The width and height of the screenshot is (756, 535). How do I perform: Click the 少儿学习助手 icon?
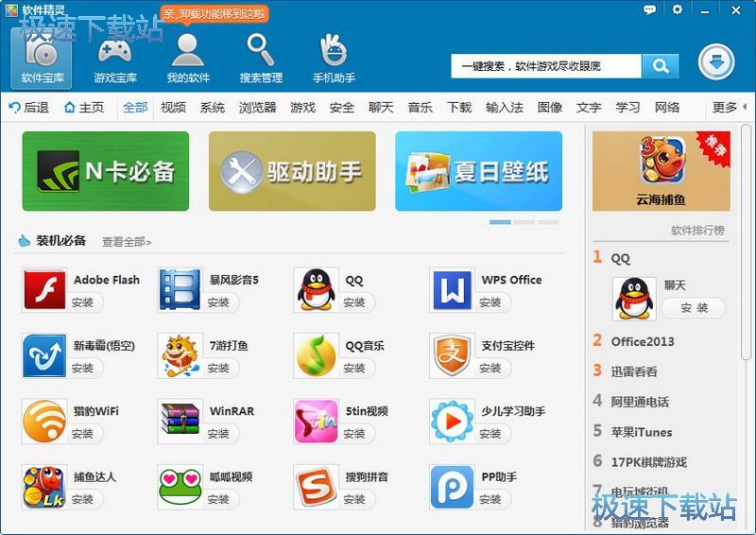pyautogui.click(x=452, y=422)
